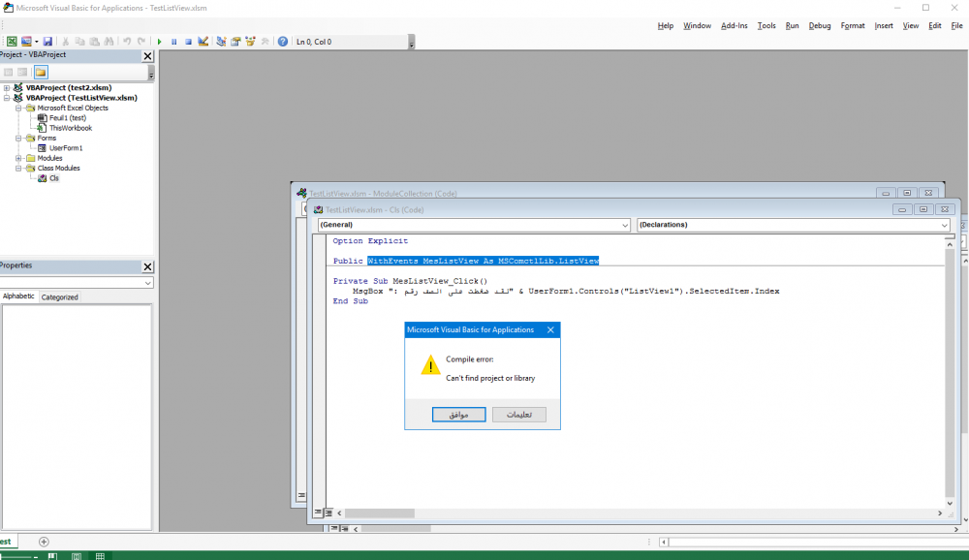Save the project with the floppy disk icon
969x560 pixels.
47,42
